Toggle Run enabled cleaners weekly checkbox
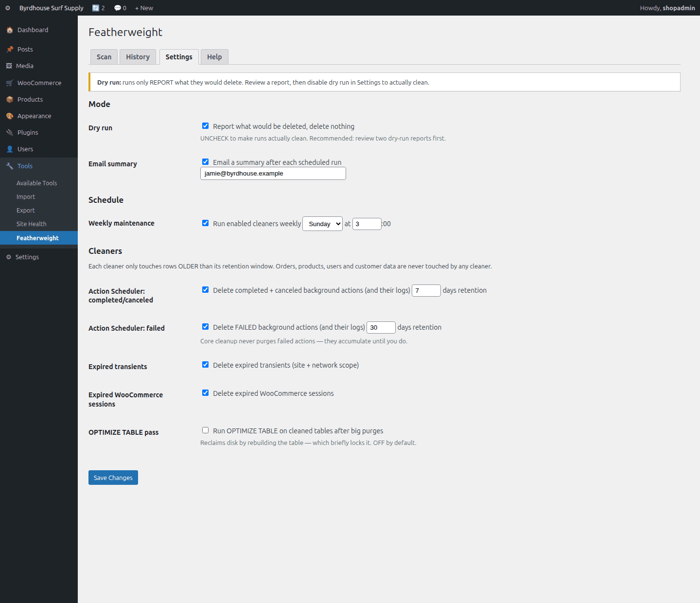 tap(206, 223)
